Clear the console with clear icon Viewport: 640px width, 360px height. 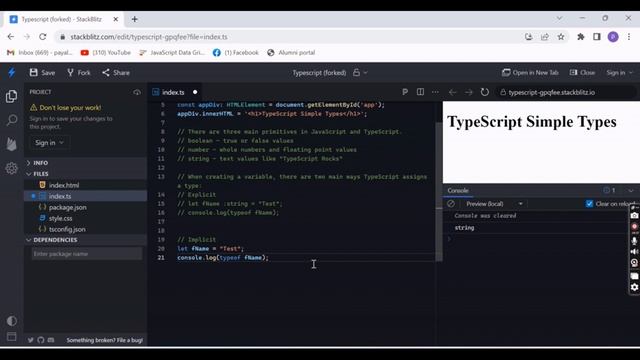[x=451, y=204]
